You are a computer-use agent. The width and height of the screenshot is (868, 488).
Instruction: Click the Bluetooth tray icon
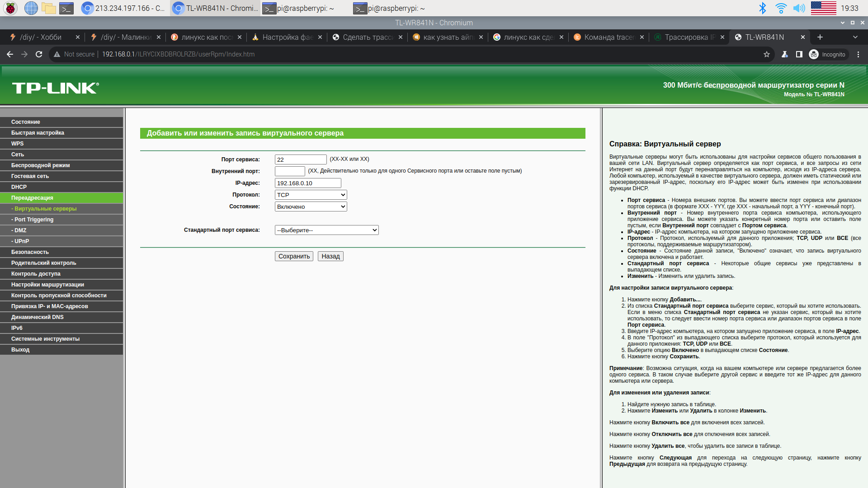click(x=763, y=8)
